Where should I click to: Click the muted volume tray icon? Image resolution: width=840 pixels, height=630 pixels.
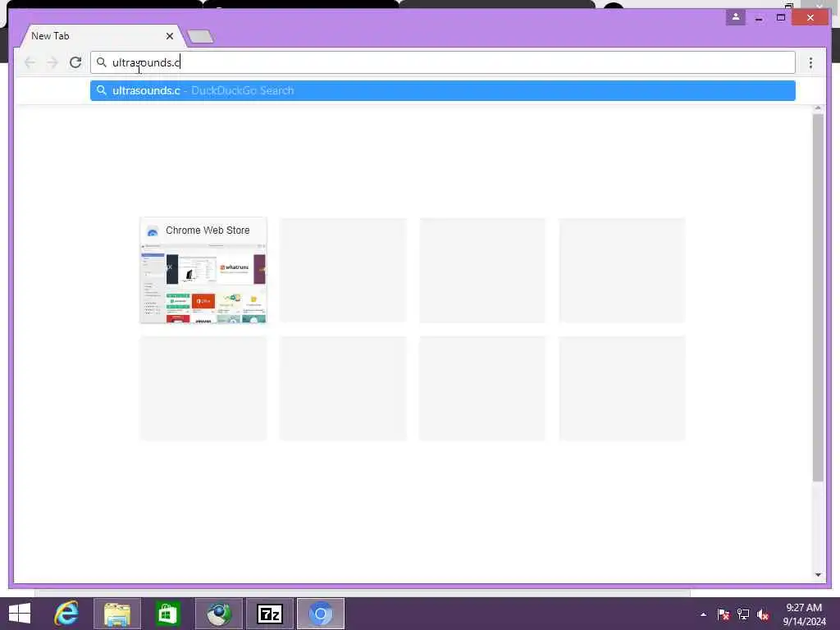(763, 614)
